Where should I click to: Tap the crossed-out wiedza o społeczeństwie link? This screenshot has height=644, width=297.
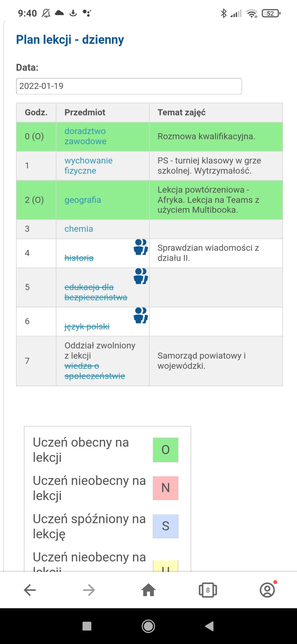(x=95, y=371)
